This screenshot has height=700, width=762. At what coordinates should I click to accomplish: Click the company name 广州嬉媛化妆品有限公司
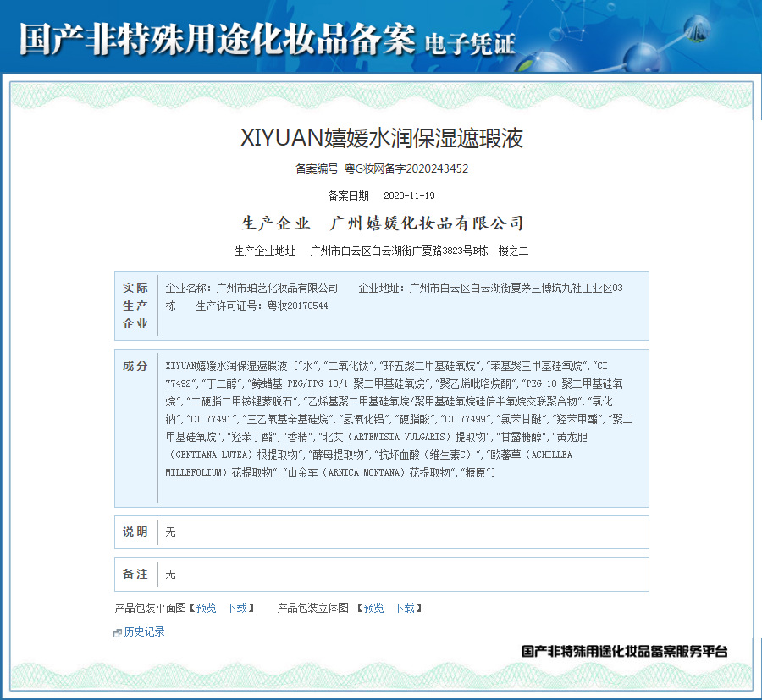coord(427,223)
